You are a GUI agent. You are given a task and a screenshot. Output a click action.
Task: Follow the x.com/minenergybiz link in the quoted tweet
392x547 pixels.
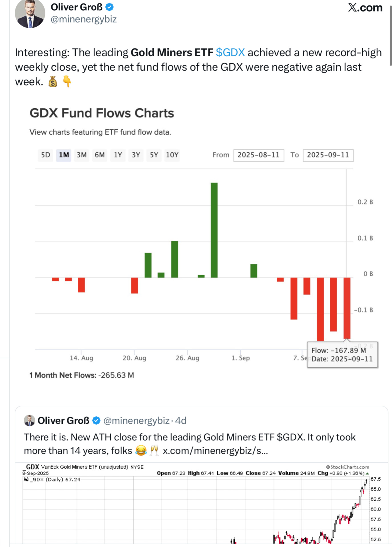pyautogui.click(x=215, y=451)
